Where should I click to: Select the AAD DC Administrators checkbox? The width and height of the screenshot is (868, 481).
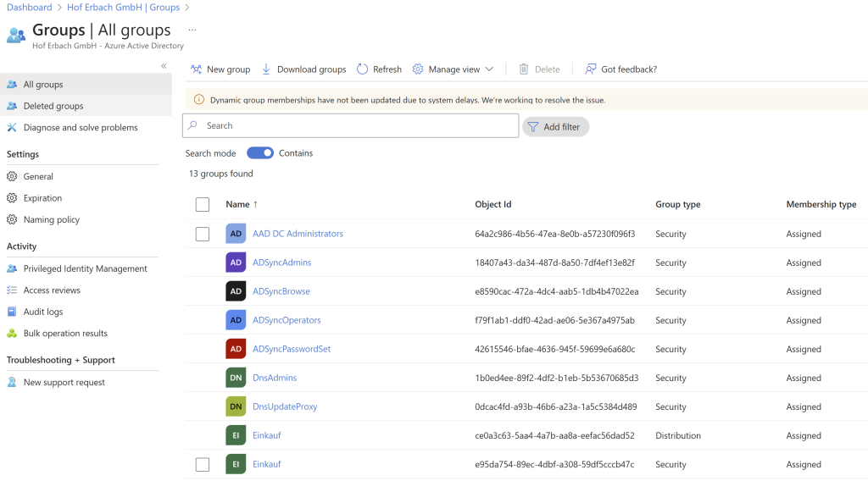[202, 234]
